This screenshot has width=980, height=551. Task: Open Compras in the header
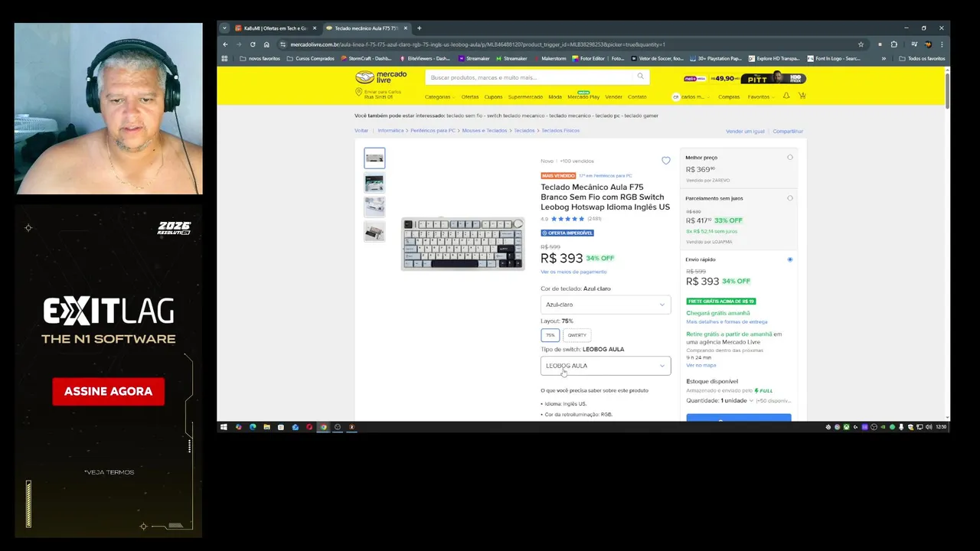[x=729, y=97]
